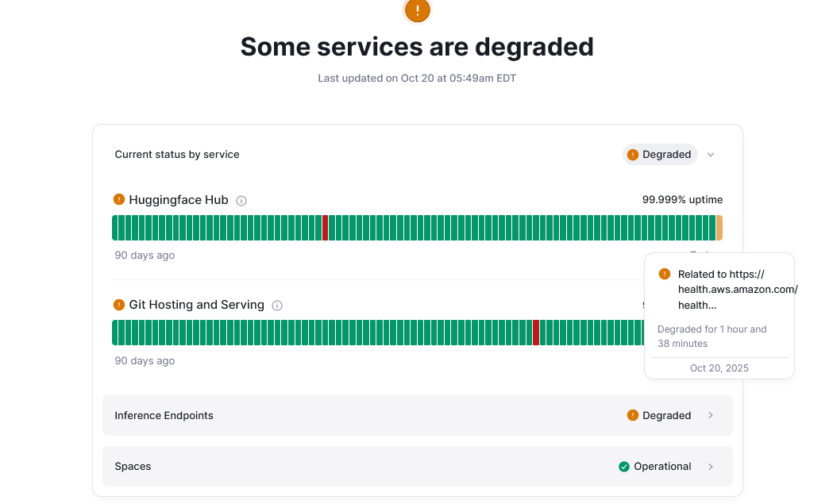Image resolution: width=833 pixels, height=504 pixels.
Task: Click the red outage bar in Huggingface Hub timeline
Action: (325, 228)
